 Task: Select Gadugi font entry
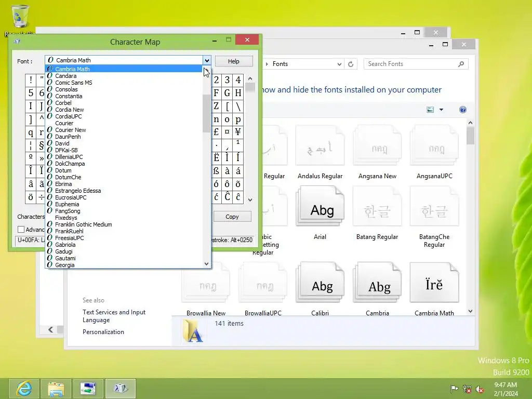(x=124, y=251)
